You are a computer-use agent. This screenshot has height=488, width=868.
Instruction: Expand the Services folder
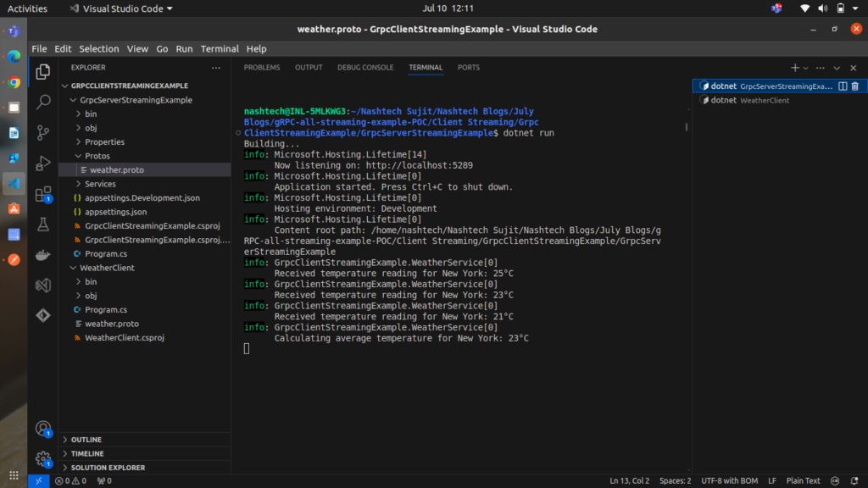100,184
